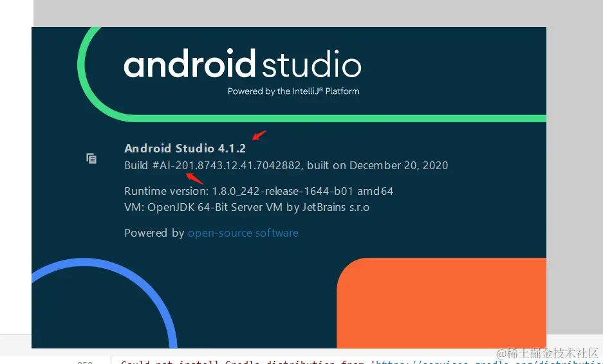Click the Powered by the IntelliJ Platform text
This screenshot has width=603, height=364.
[293, 91]
